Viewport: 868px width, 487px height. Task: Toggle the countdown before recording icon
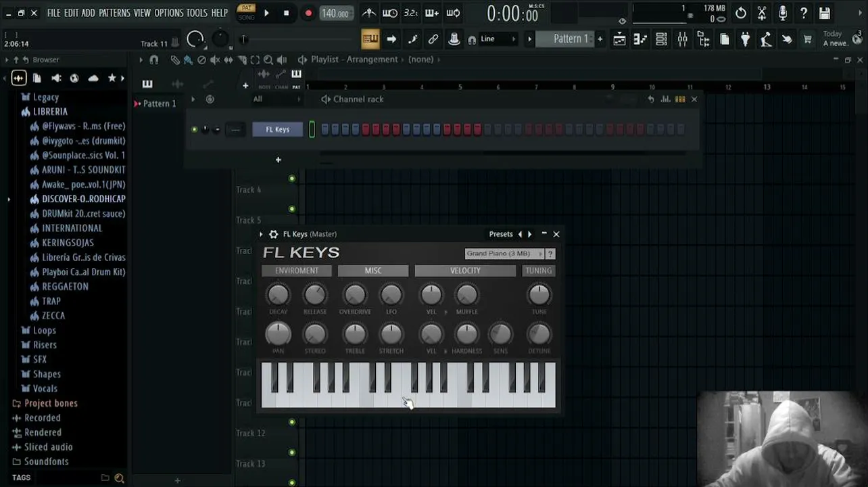tap(410, 13)
